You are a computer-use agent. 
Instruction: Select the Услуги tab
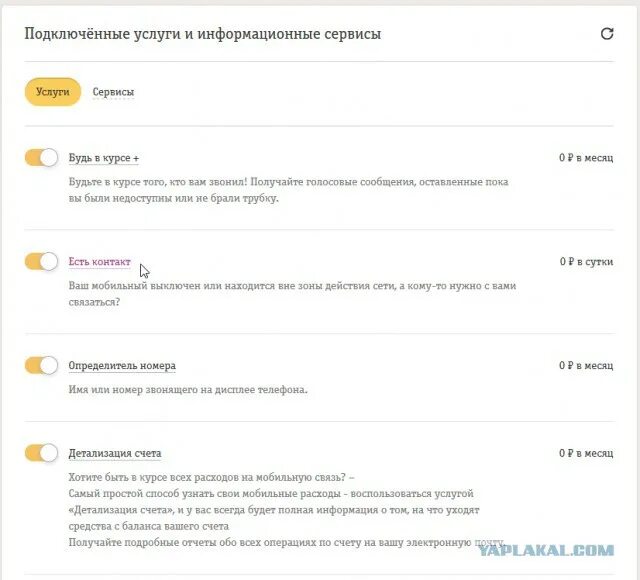click(53, 92)
